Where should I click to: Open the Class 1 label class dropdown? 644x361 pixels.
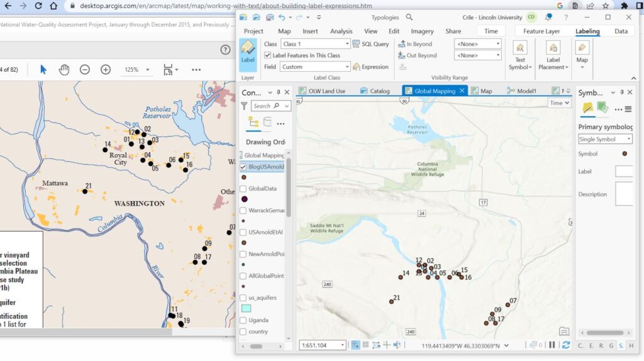(x=315, y=44)
